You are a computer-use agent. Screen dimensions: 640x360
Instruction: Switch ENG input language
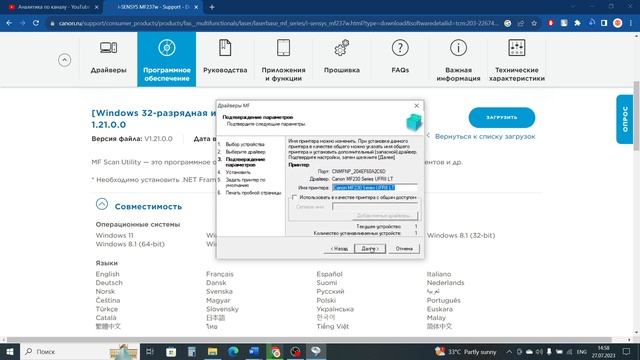tap(582, 351)
